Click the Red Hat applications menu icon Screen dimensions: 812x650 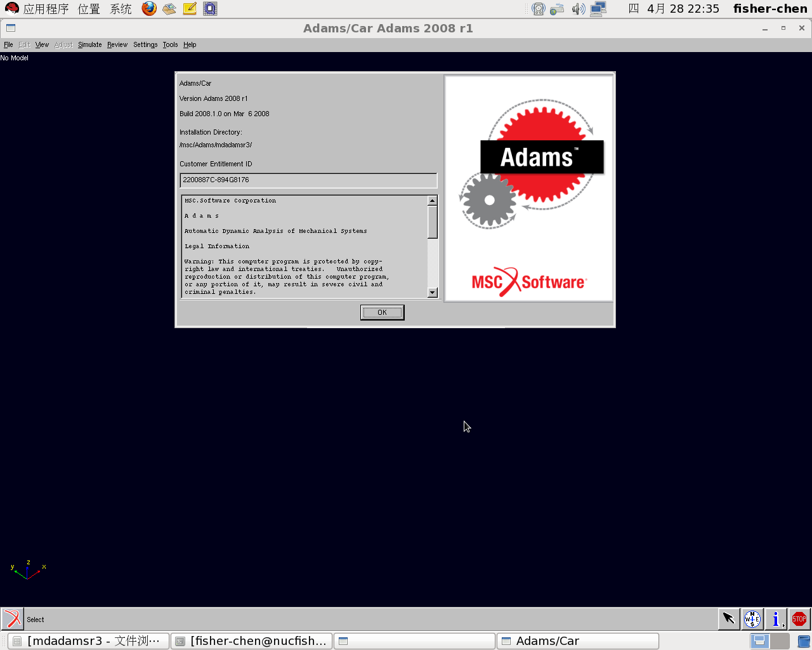pos(11,9)
